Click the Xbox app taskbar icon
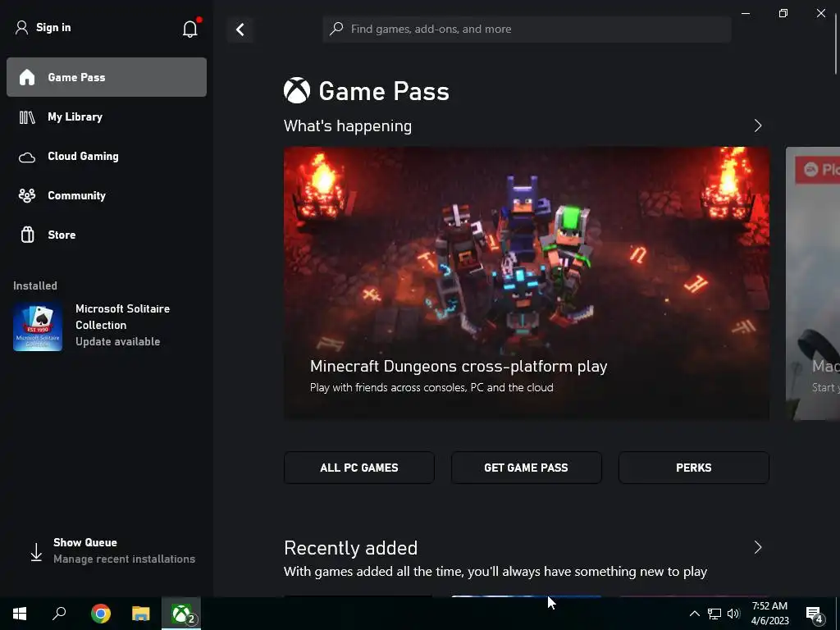Viewport: 840px width, 630px height. (x=181, y=614)
